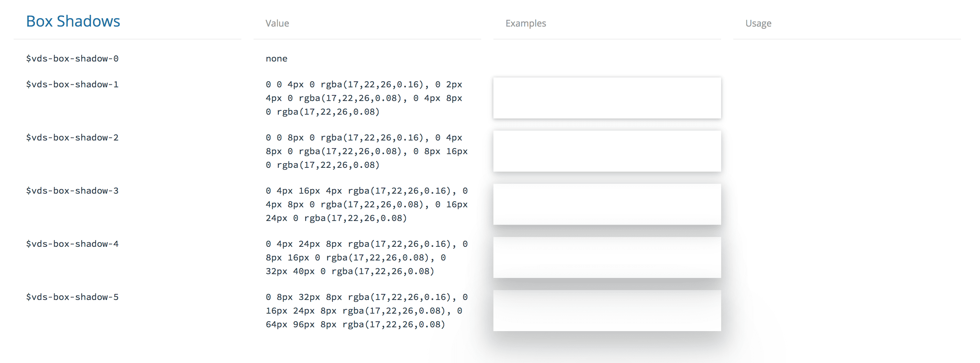Select the $vds-box-shadow-3 variable name
This screenshot has width=980, height=363.
72,191
